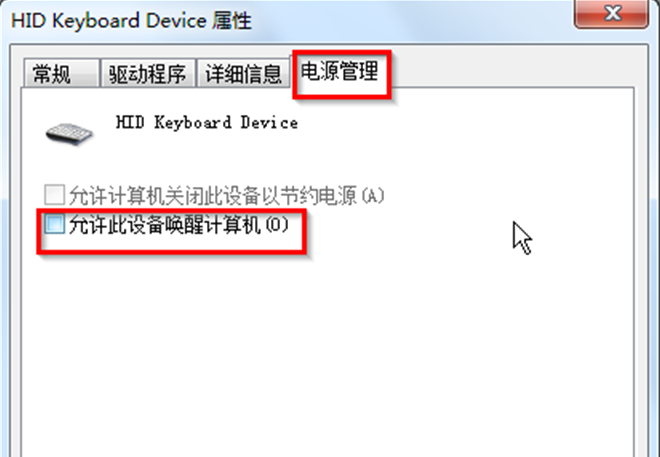Click the HID Keyboard Device name beside the icon

tap(207, 123)
